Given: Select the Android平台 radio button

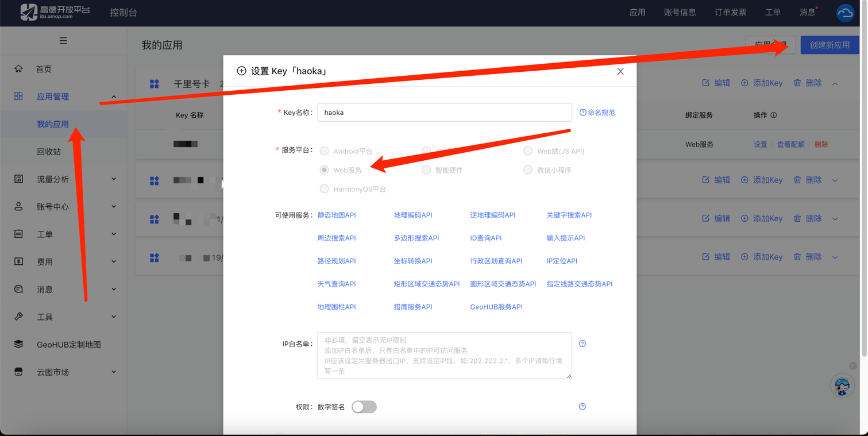Looking at the screenshot, I should (x=325, y=151).
